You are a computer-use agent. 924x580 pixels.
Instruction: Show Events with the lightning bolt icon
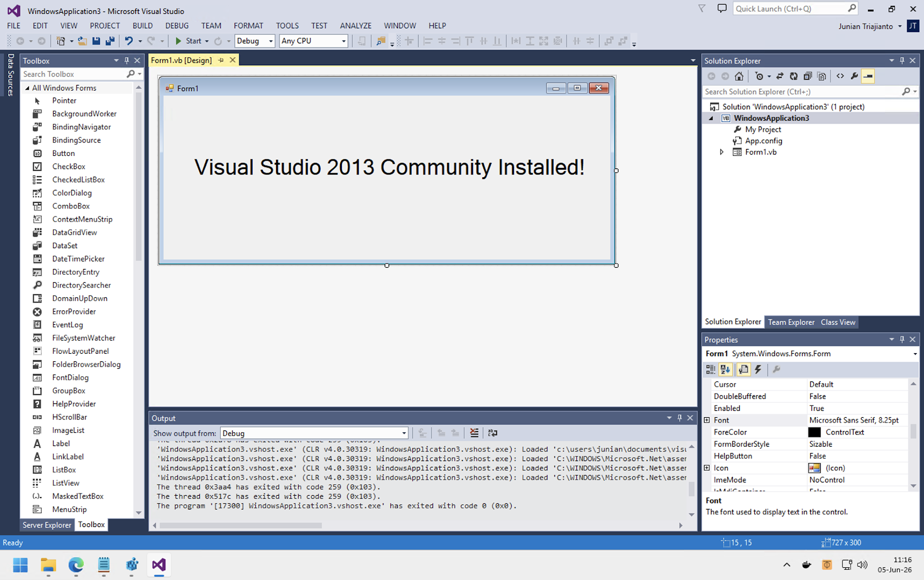(x=758, y=369)
